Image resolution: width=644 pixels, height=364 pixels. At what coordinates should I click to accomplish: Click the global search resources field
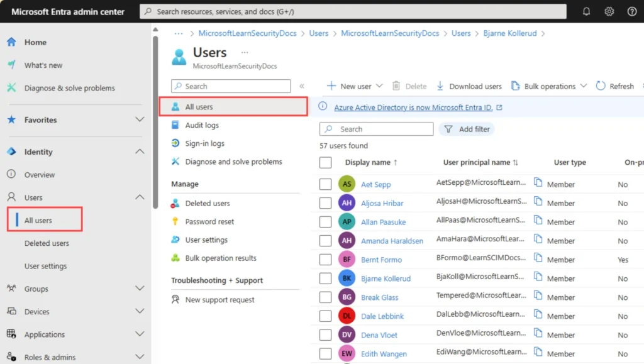[353, 11]
